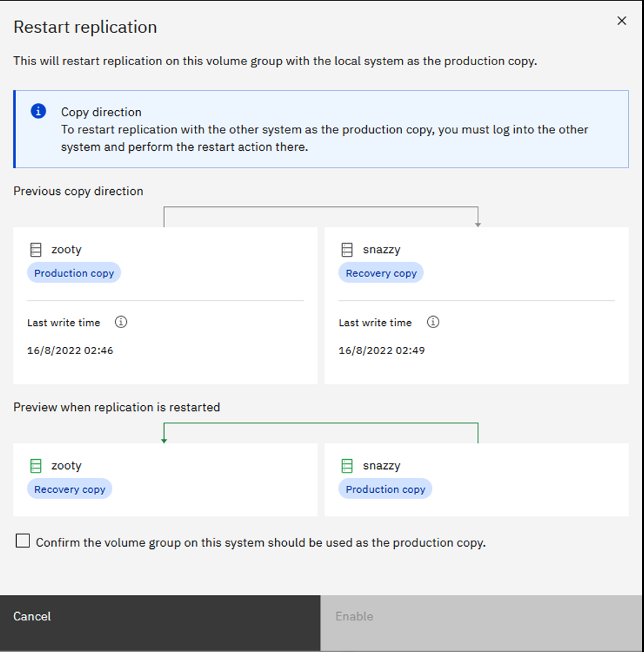Click the green snazzy volume group icon in the preview
The width and height of the screenshot is (644, 652).
pyautogui.click(x=347, y=465)
